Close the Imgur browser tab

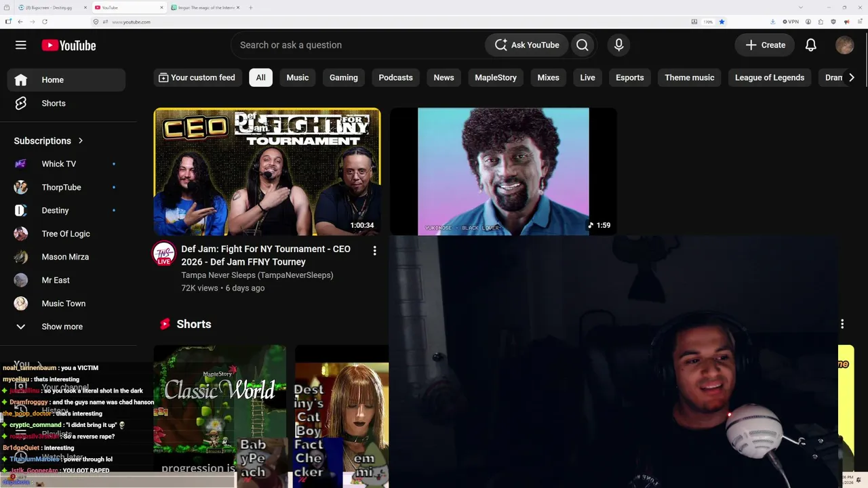(238, 7)
